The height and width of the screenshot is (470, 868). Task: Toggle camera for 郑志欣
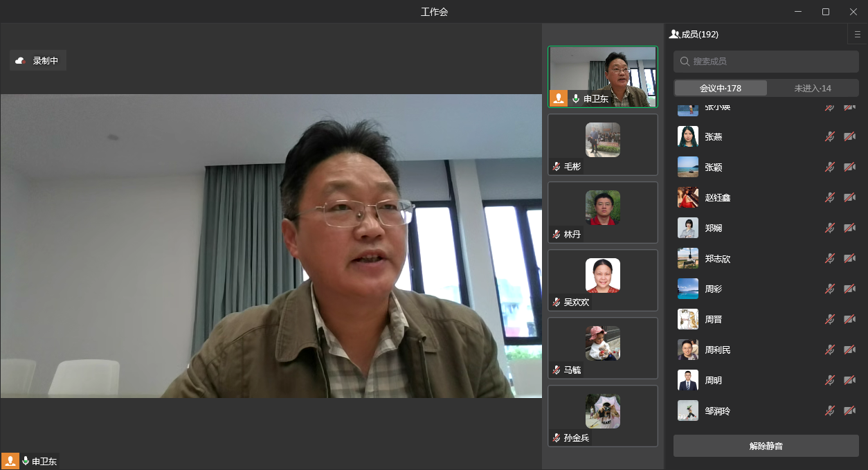(x=849, y=258)
